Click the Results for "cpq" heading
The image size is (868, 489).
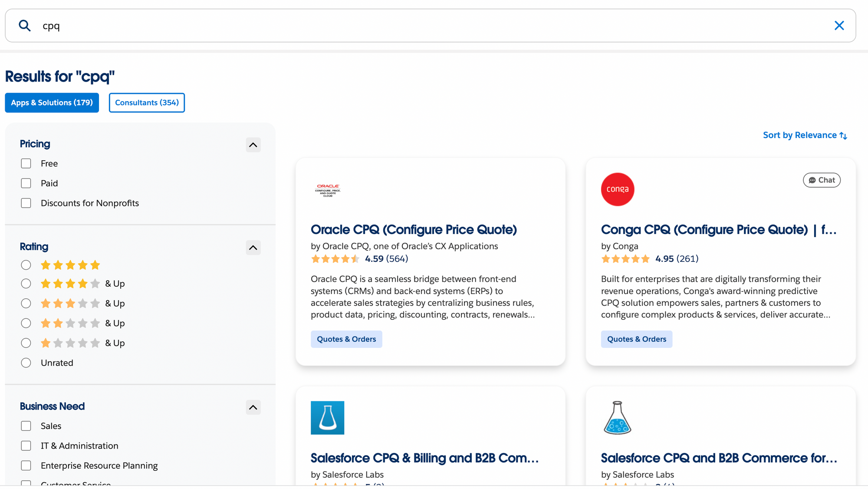tap(60, 76)
